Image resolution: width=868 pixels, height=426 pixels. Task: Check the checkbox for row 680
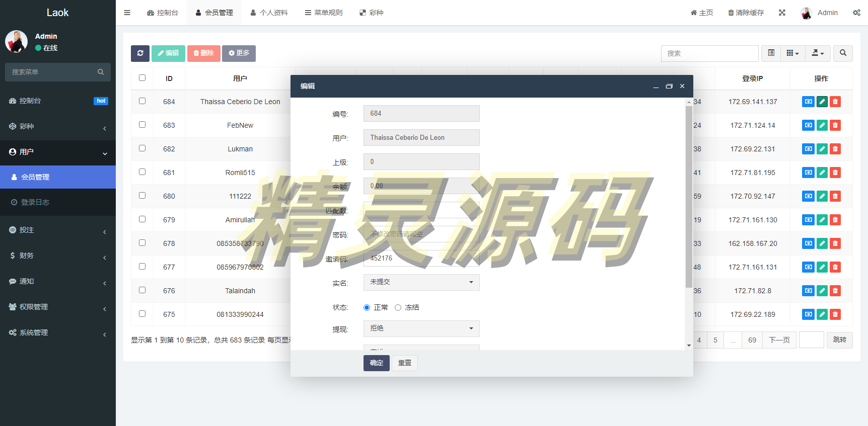[142, 196]
